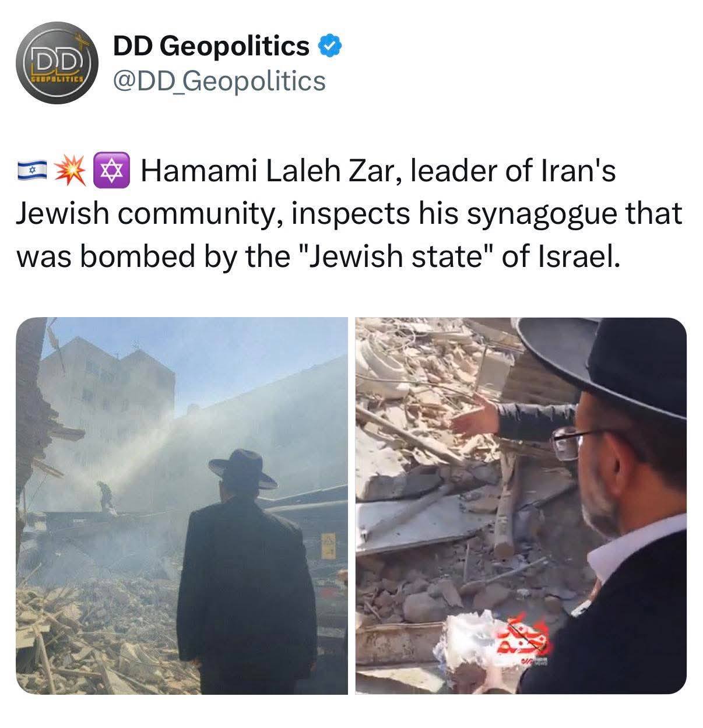Open the @DD_Geopolitics handle link
Viewport: 703px width, 728px height.
(219, 82)
